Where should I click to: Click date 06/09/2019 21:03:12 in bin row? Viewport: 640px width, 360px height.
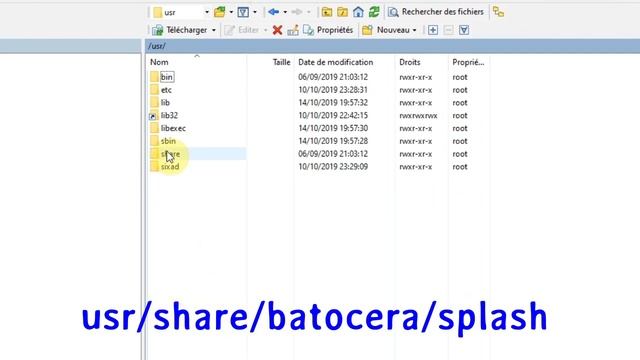pos(333,77)
